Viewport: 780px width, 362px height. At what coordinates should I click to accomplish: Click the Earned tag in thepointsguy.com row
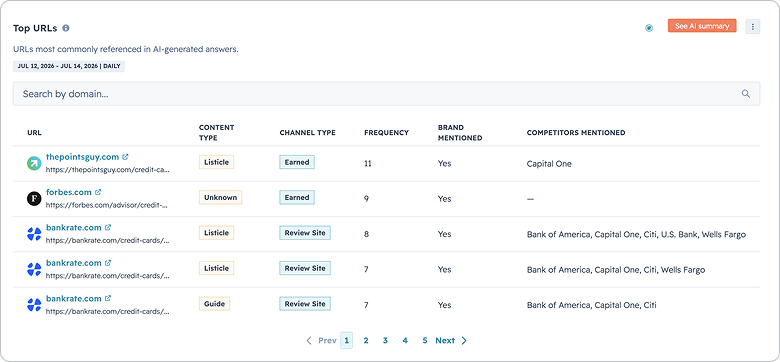pos(297,162)
